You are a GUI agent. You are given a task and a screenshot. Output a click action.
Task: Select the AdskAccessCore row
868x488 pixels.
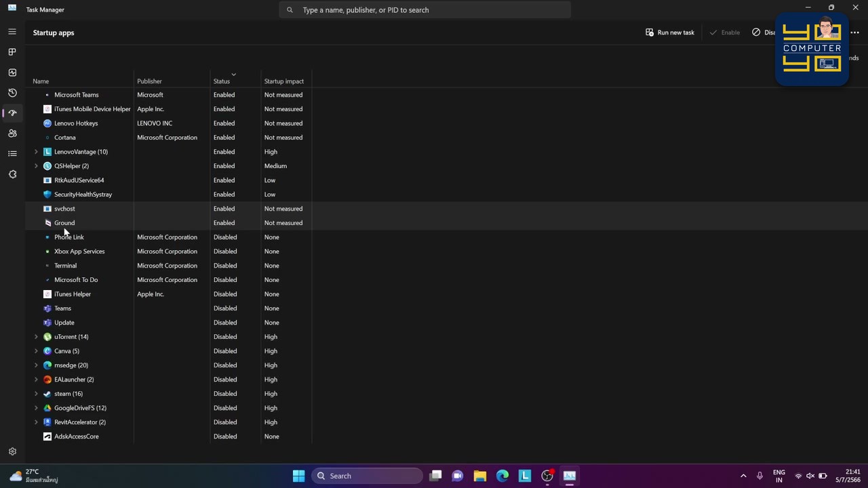tap(448, 436)
